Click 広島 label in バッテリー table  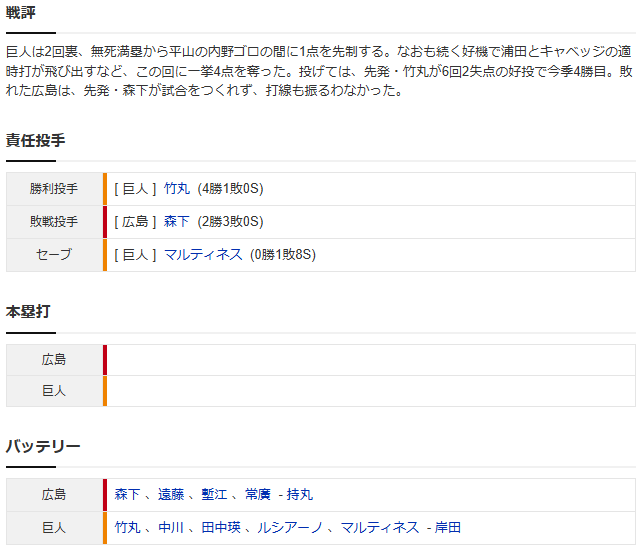(54, 495)
